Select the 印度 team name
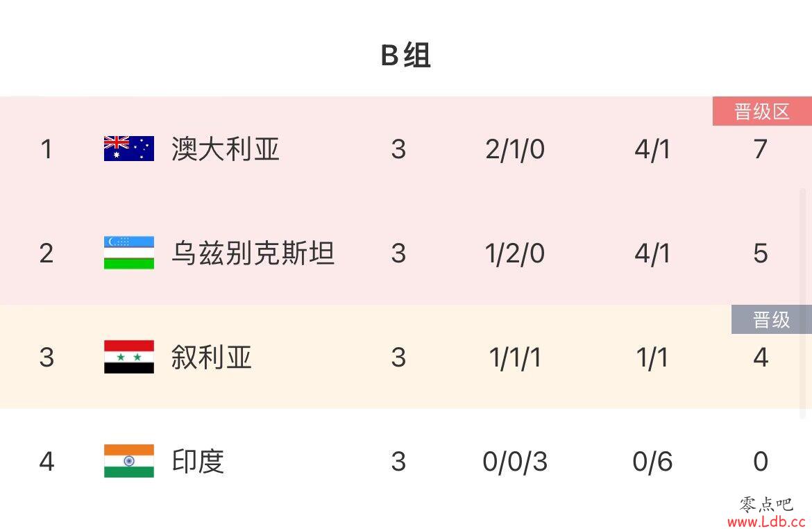 click(198, 461)
